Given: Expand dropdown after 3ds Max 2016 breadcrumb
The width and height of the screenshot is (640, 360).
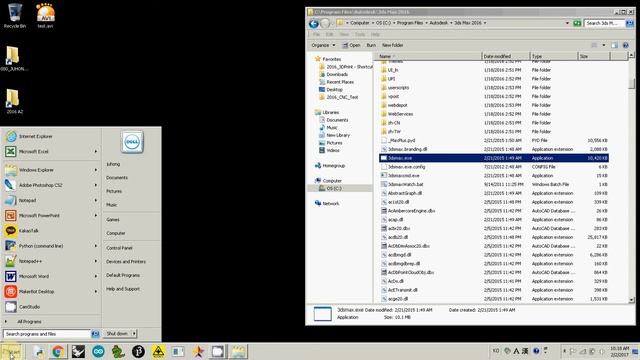Looking at the screenshot, I should pos(485,23).
